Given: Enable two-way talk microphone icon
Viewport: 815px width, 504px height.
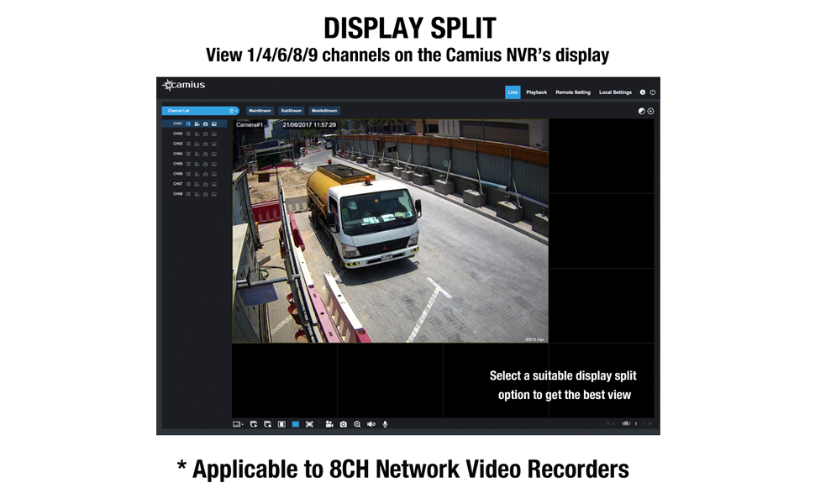Looking at the screenshot, I should [x=386, y=424].
